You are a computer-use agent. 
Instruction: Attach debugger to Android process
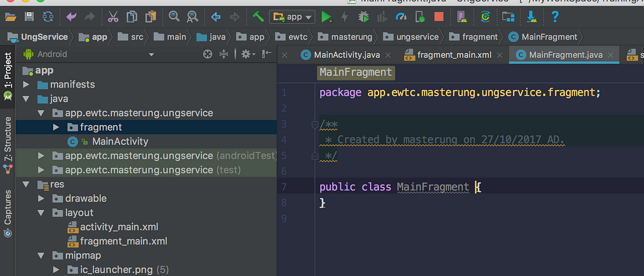pos(420,17)
